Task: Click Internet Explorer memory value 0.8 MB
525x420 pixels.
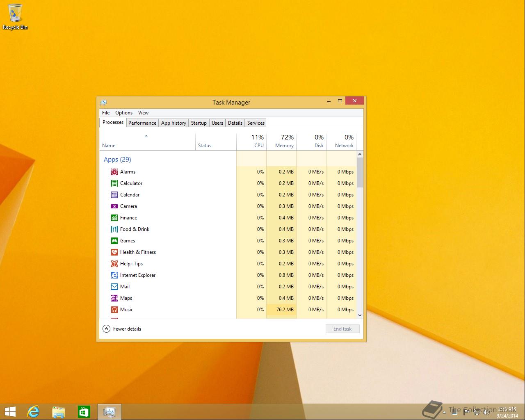Action: pyautogui.click(x=286, y=275)
